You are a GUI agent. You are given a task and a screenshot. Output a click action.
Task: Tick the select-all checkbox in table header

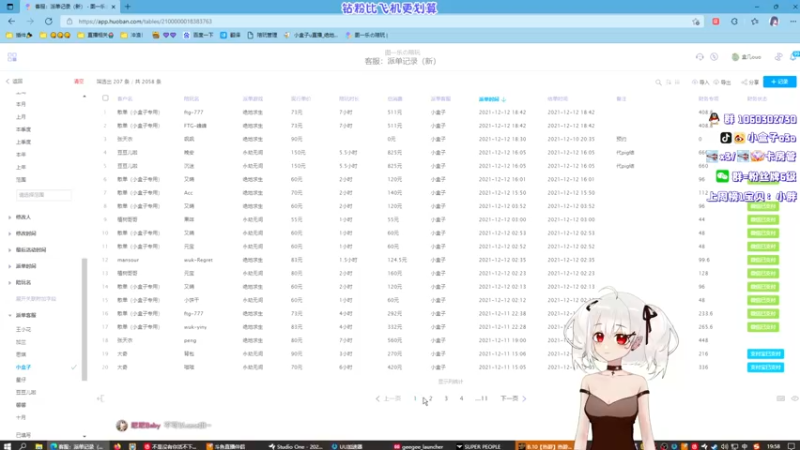pos(105,98)
